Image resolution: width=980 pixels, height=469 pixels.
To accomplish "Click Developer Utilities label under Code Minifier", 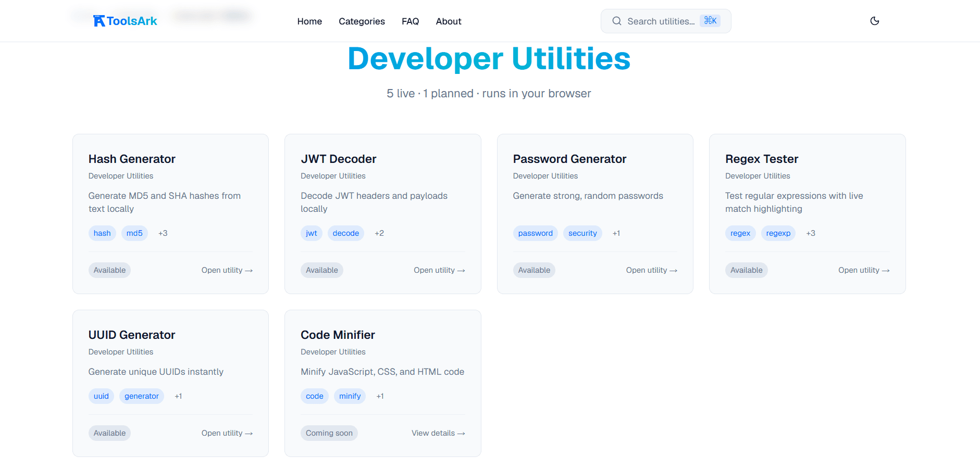I will tap(333, 352).
